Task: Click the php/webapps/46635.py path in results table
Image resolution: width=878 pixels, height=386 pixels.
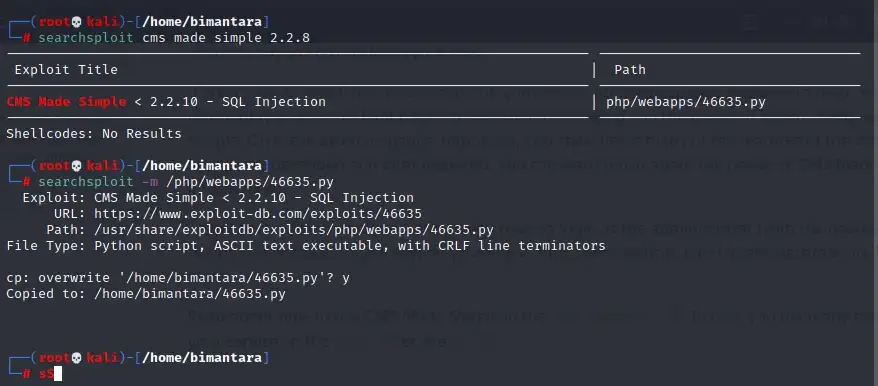Action: click(686, 102)
